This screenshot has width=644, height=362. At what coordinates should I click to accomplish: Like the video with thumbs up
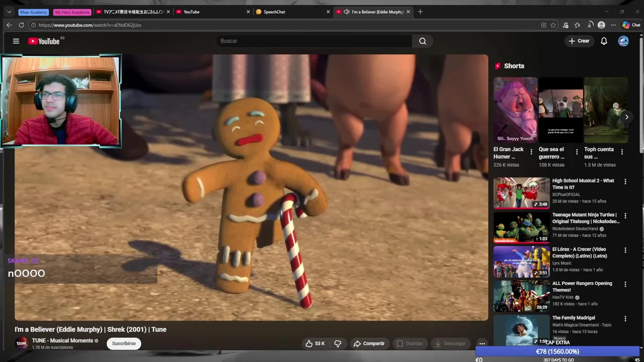point(315,344)
